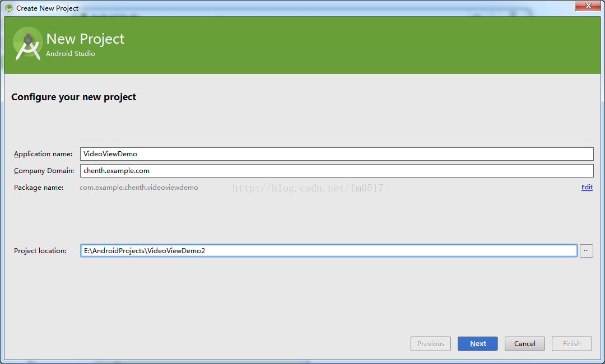The width and height of the screenshot is (605, 364).
Task: Click the 'Package name:' label
Action: 39,188
